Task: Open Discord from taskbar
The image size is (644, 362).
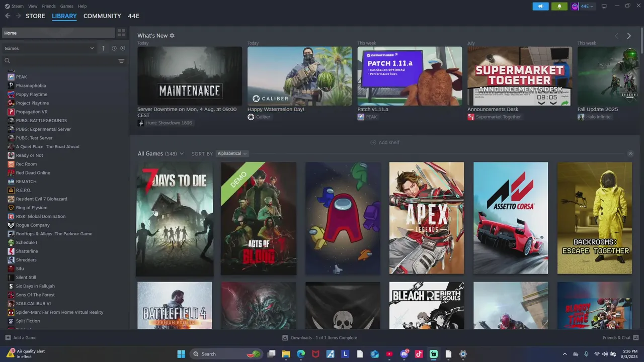Action: pyautogui.click(x=404, y=354)
